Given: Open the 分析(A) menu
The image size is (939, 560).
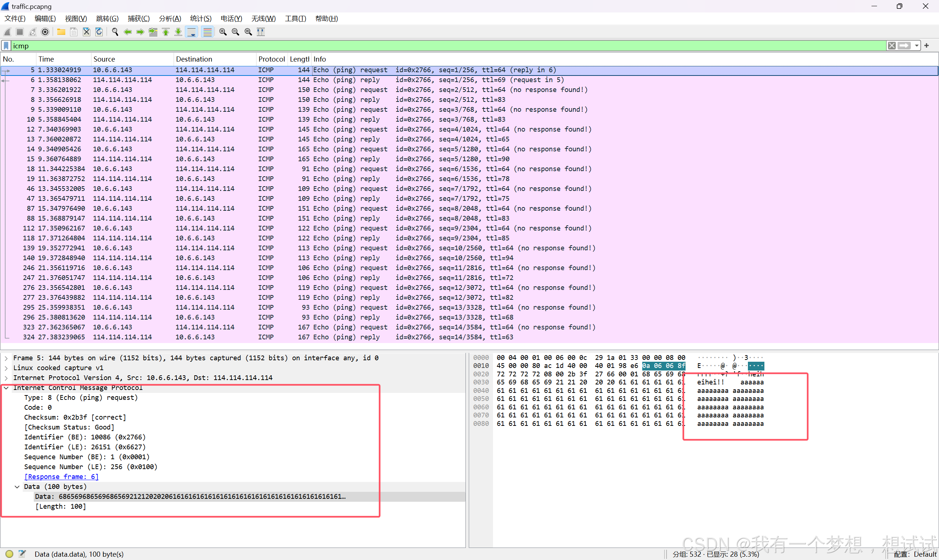Looking at the screenshot, I should click(x=170, y=18).
